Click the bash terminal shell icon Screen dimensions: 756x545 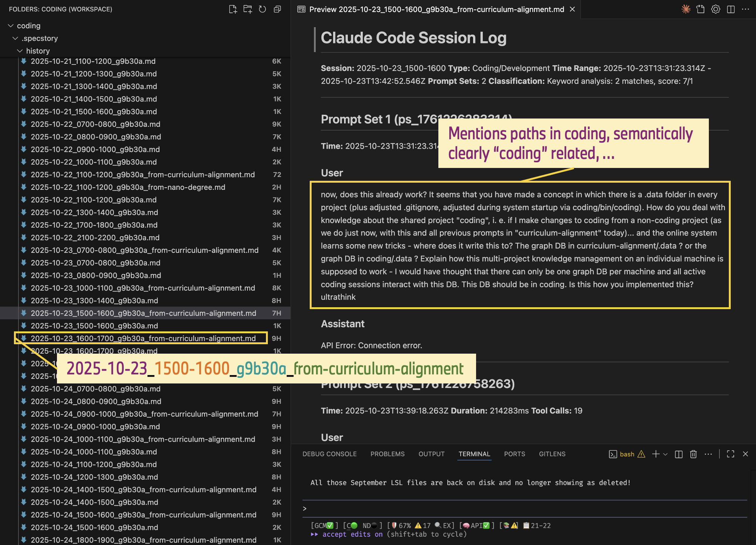coord(613,454)
